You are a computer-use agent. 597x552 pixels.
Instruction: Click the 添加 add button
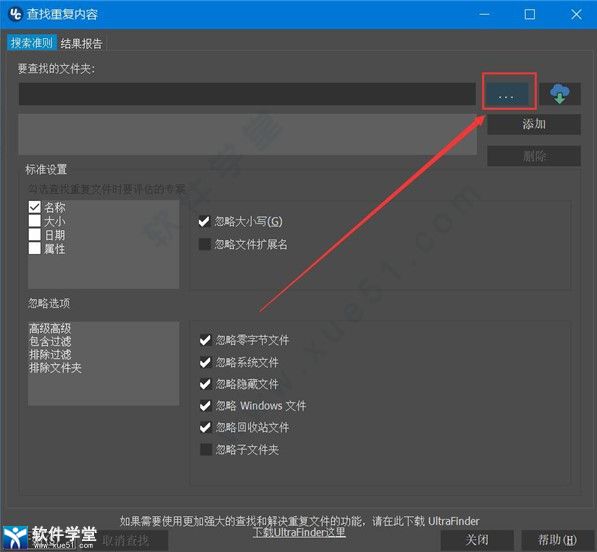[534, 124]
